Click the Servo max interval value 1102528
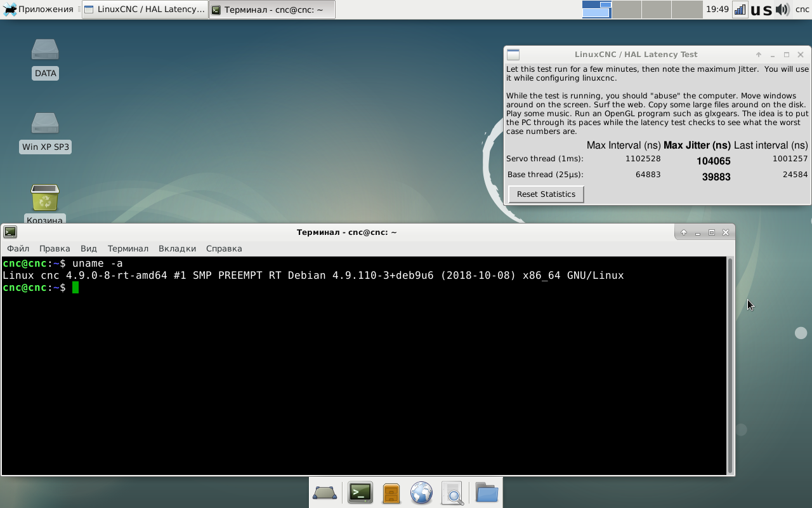 click(x=643, y=159)
